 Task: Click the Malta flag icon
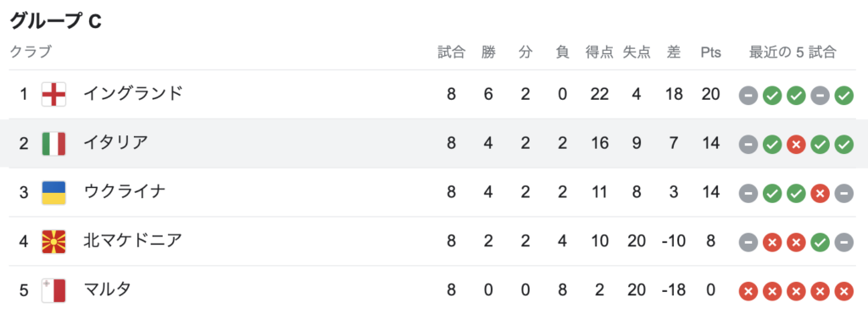click(x=53, y=290)
